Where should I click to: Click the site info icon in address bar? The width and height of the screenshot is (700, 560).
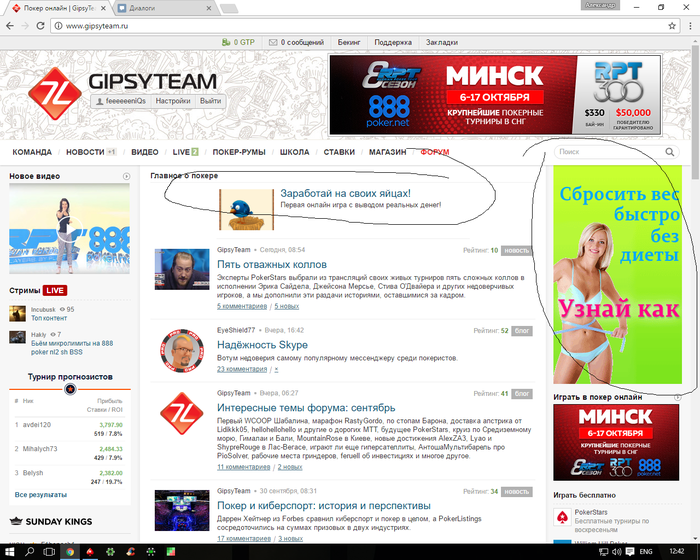[x=58, y=26]
